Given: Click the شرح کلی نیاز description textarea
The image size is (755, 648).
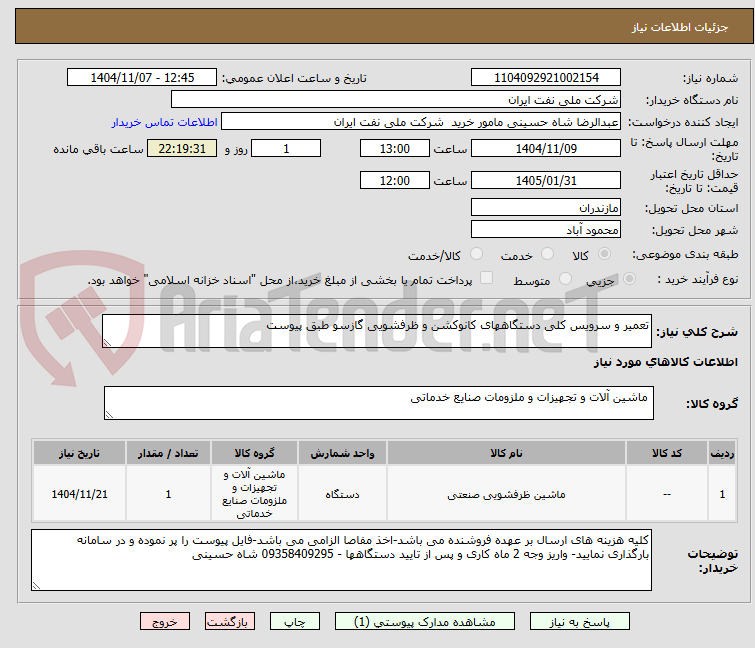Looking at the screenshot, I should [x=377, y=331].
